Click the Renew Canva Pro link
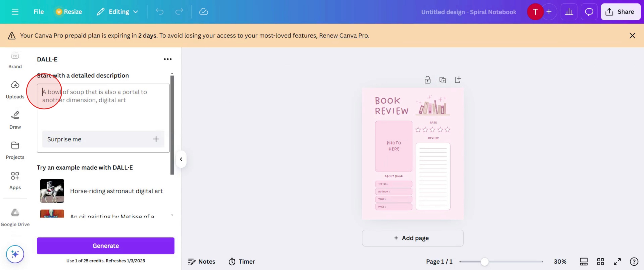The width and height of the screenshot is (644, 270). 344,36
